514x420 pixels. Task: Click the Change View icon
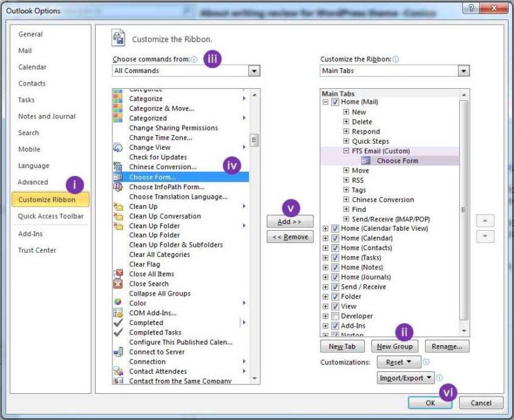[x=118, y=147]
